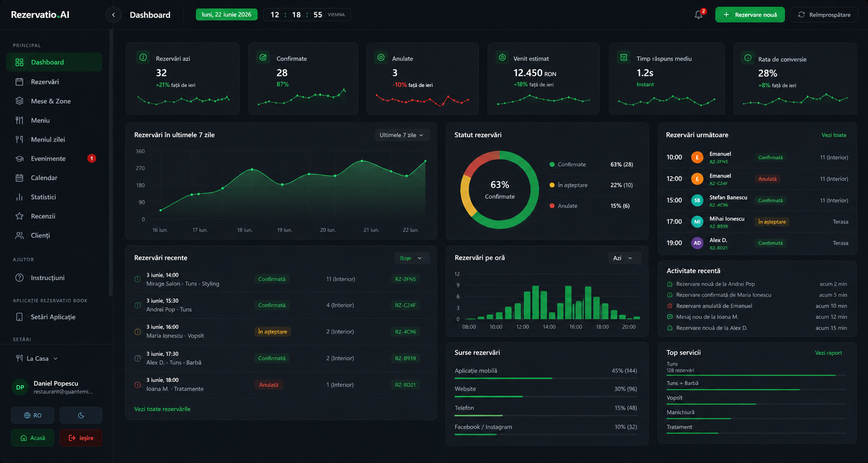Screen dimensions: 868x463
Task: Click the Timp răspuns mediu card icon
Action: (624, 58)
